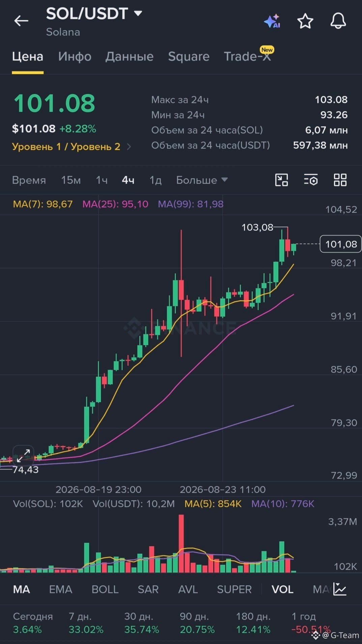Screen dimensions: 362x644
Task: Open the Square tab
Action: pyautogui.click(x=189, y=56)
